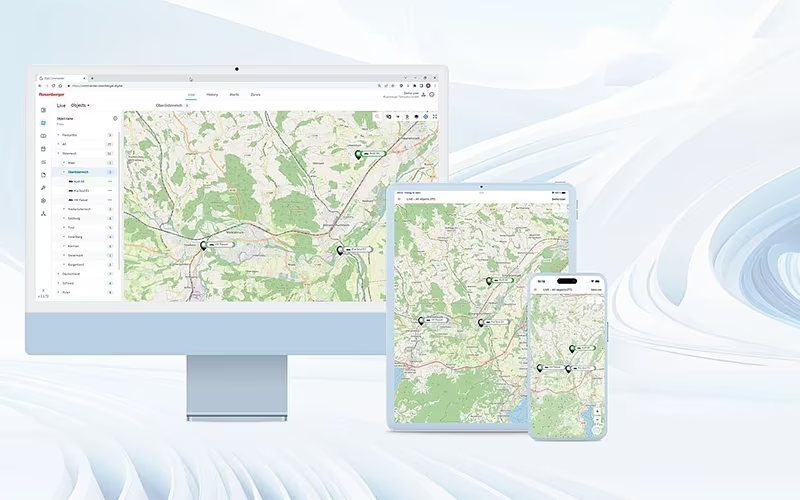The height and width of the screenshot is (500, 800).
Task: Open the document icon in left sidebar
Action: click(x=43, y=175)
